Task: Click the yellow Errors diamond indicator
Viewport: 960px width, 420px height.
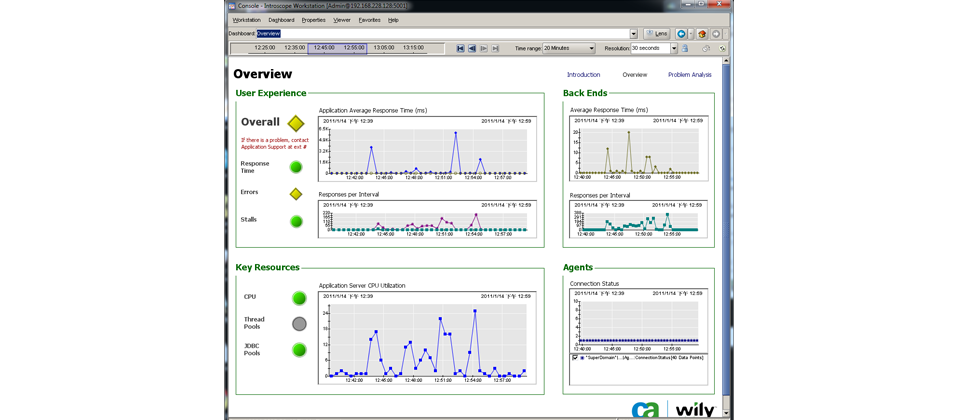Action: 296,194
